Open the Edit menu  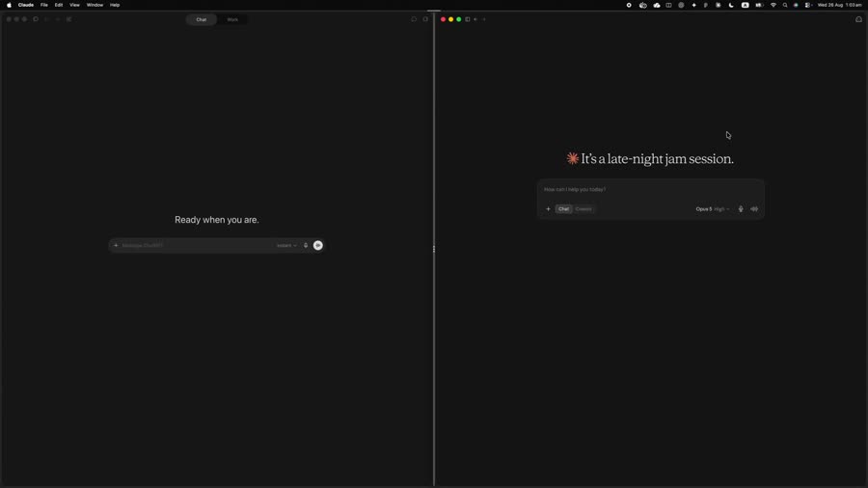(58, 5)
